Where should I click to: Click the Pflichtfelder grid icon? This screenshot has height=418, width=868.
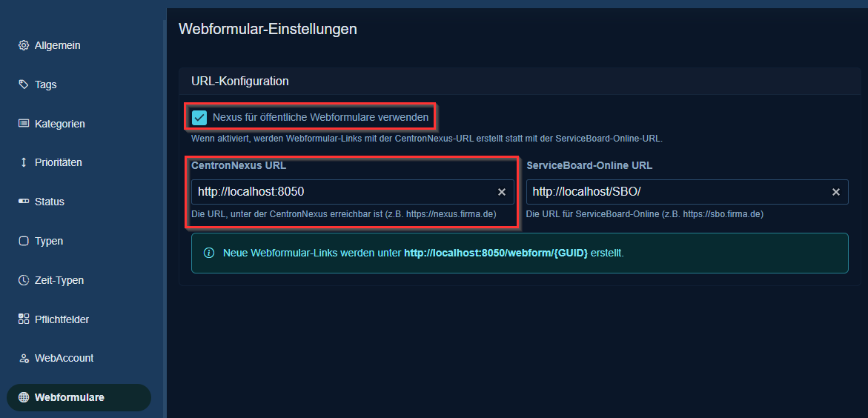click(x=23, y=319)
